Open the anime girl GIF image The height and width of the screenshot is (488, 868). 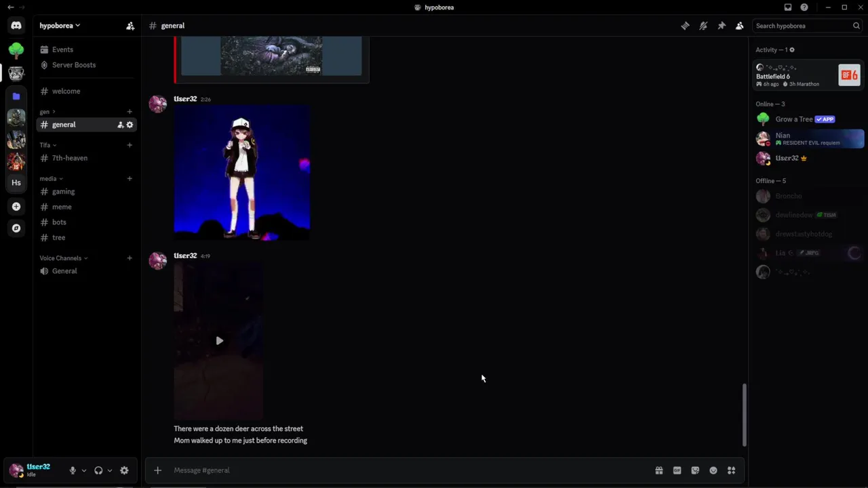[242, 173]
